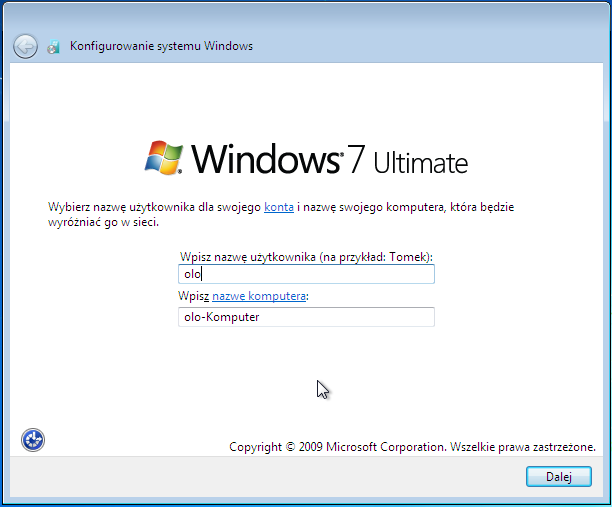Image resolution: width=612 pixels, height=507 pixels.
Task: Click the Microsoft copyright notice text
Action: point(412,447)
